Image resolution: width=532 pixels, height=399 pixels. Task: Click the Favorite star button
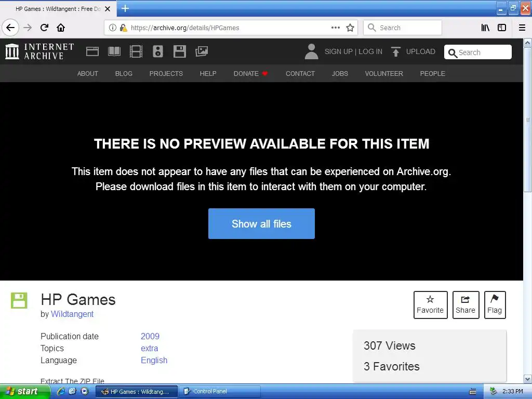pyautogui.click(x=431, y=304)
